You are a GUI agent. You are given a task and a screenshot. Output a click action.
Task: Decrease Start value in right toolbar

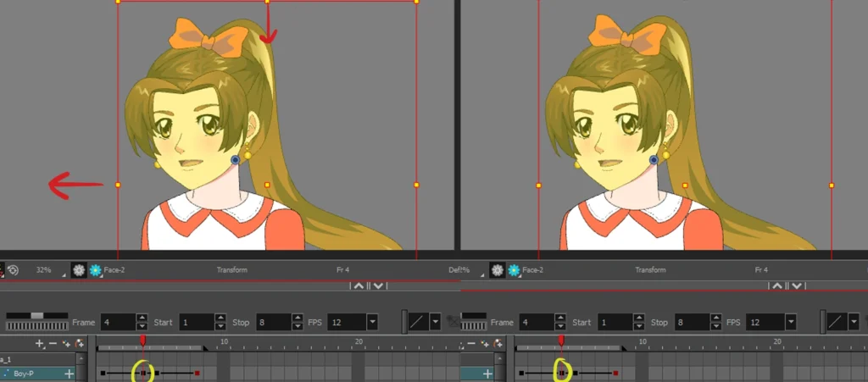point(639,326)
